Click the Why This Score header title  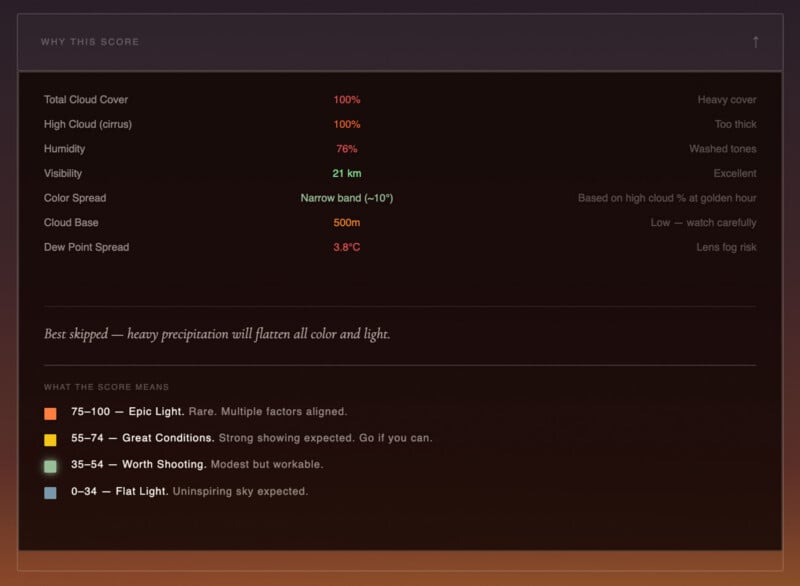pos(90,42)
